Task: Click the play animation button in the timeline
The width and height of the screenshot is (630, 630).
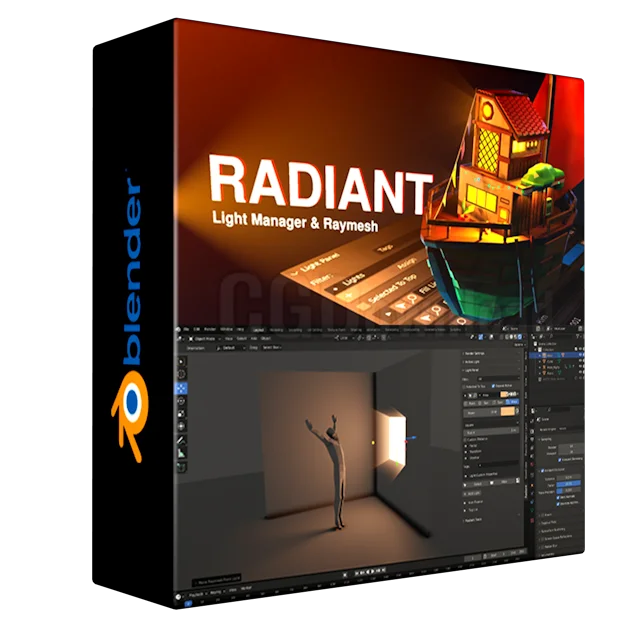Action: click(x=372, y=571)
